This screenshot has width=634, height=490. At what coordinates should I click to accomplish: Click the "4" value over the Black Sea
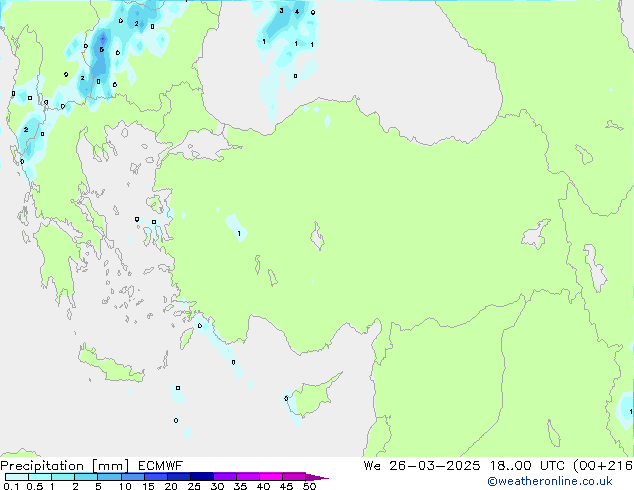(297, 11)
